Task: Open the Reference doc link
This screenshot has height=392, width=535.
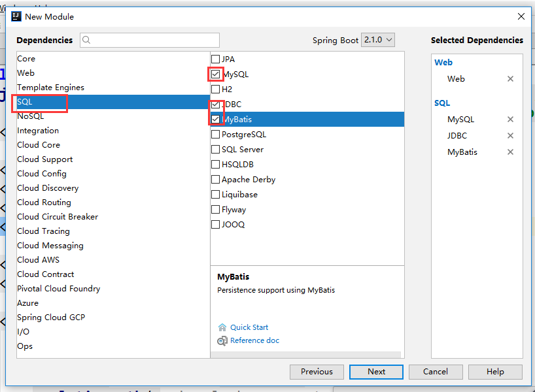Action: [254, 340]
